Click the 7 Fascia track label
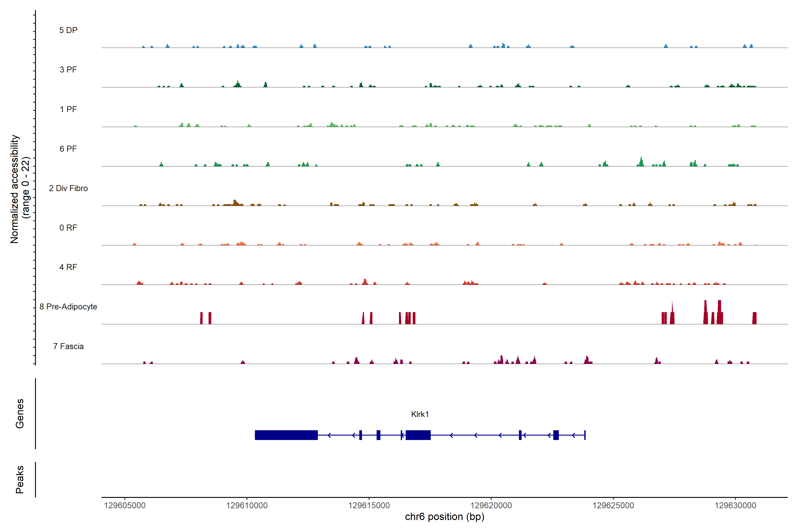798x532 pixels. tap(68, 346)
